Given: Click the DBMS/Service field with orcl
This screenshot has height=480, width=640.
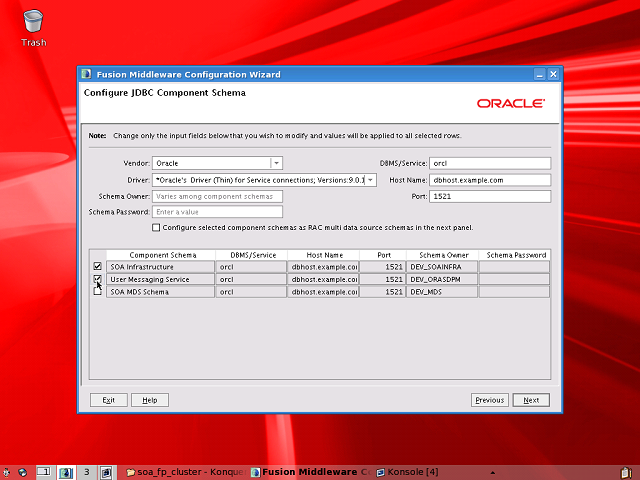Looking at the screenshot, I should (x=490, y=163).
